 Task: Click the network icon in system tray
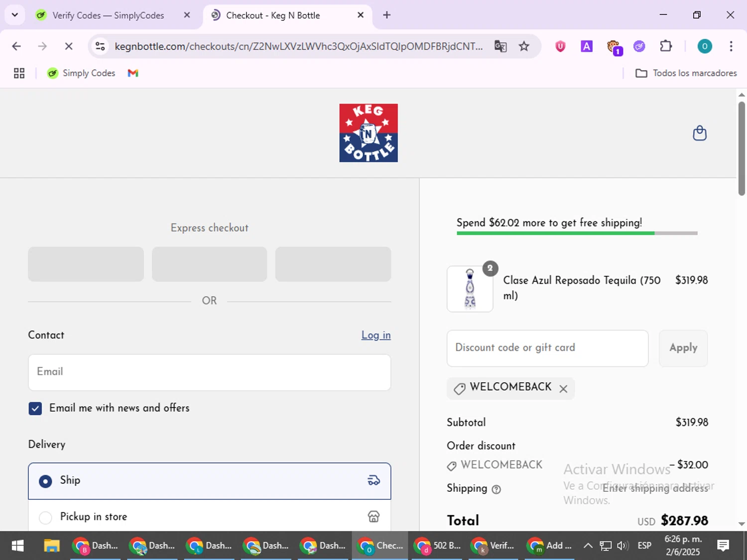tap(605, 546)
